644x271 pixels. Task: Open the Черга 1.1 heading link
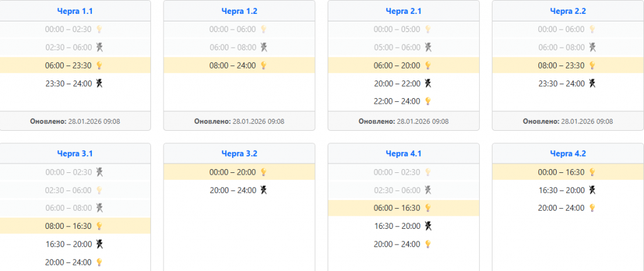click(x=74, y=11)
